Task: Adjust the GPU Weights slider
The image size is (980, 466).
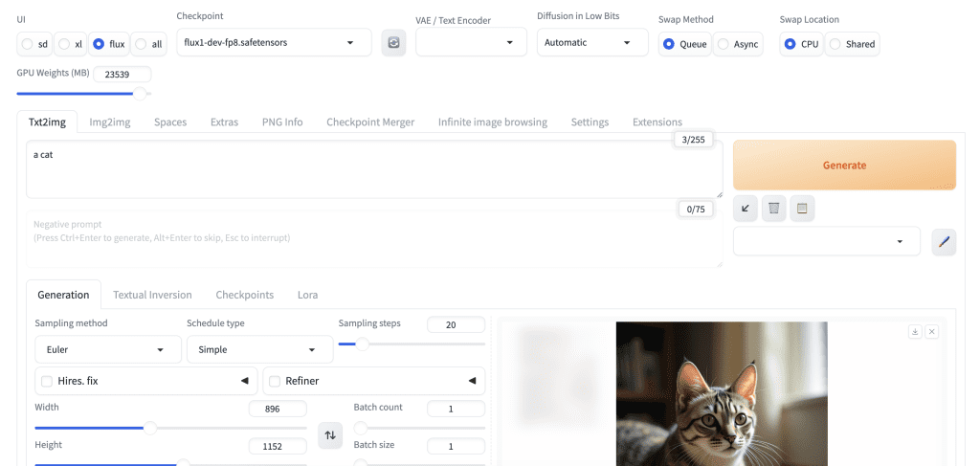Action: (x=84, y=94)
